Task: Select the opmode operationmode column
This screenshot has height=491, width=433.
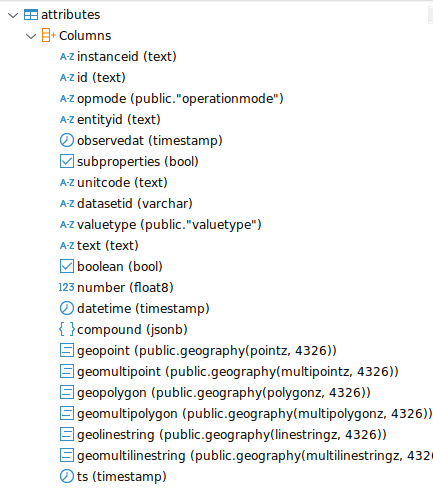Action: [x=180, y=99]
